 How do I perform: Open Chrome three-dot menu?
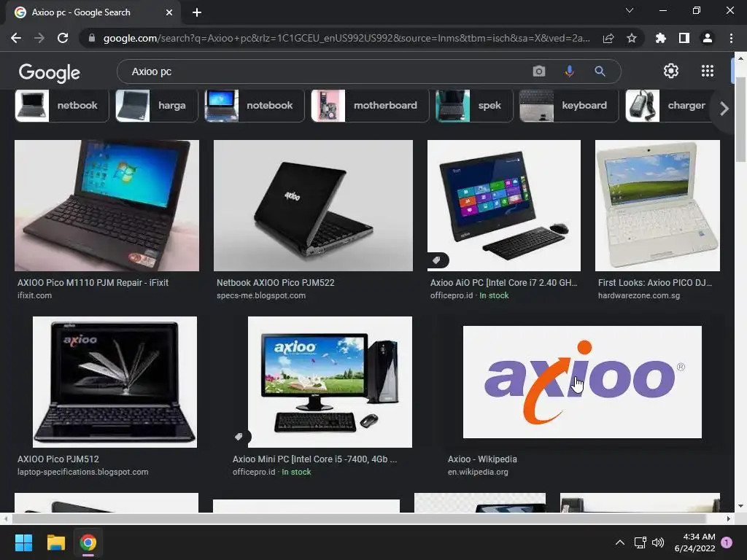[731, 38]
